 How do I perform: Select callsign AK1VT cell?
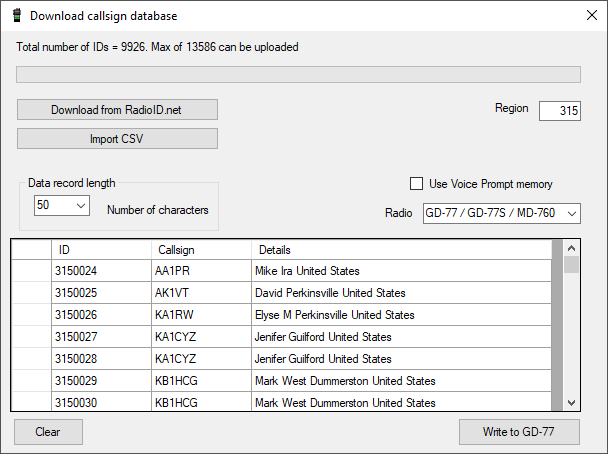[x=200, y=293]
